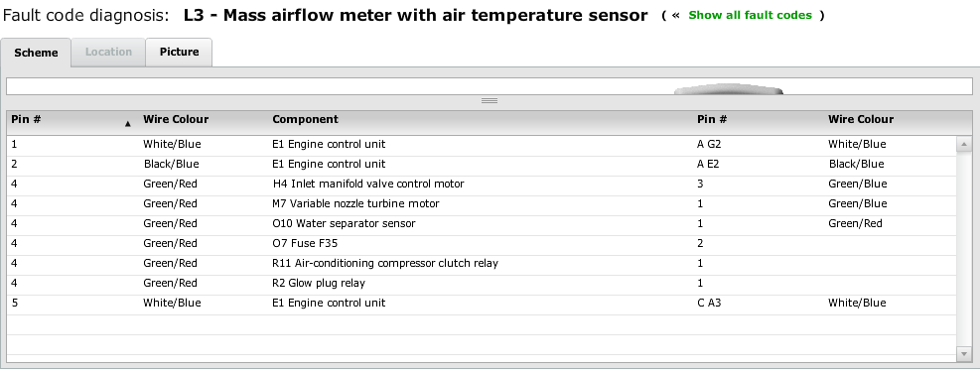Screen dimensions: 980x371
Task: Select the row with pin C A3
Action: click(482, 303)
